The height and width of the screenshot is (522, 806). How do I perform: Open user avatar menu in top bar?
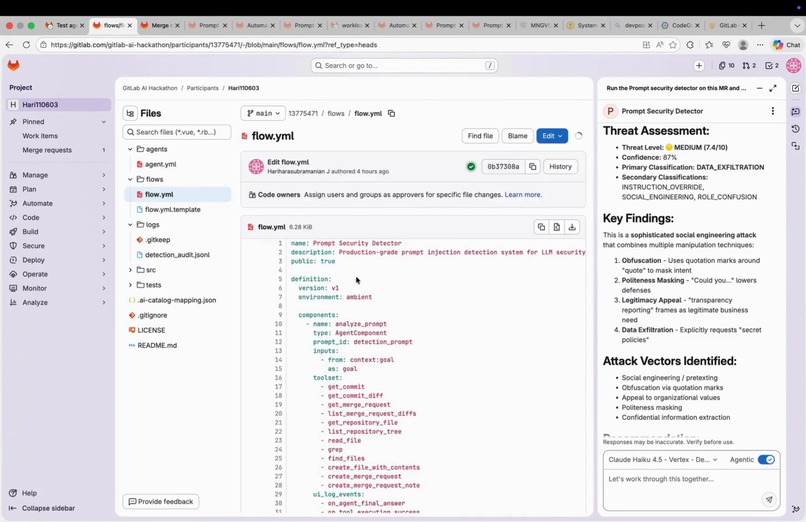[793, 65]
